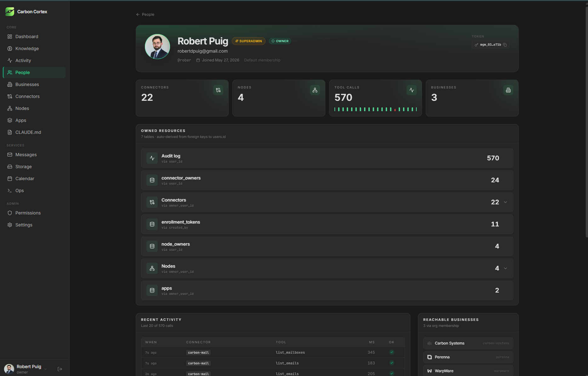Open the Dashboard sidebar item

(34, 37)
